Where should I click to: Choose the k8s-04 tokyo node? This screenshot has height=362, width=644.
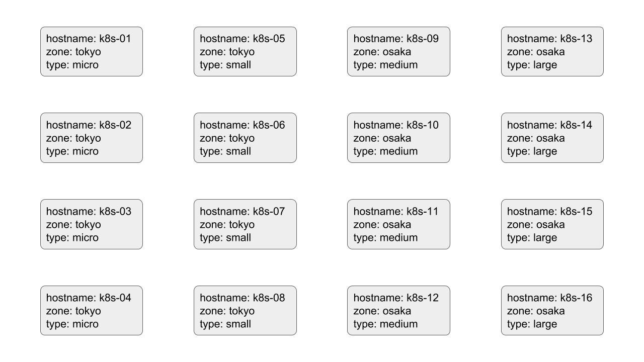[x=92, y=311]
